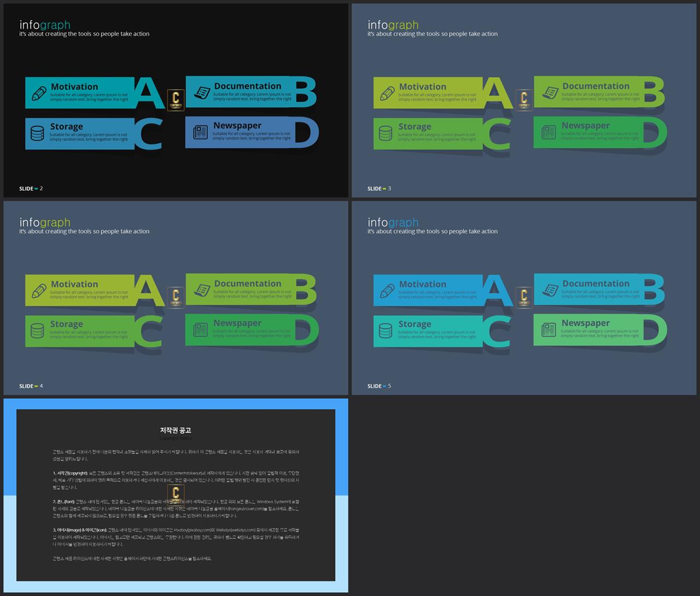Select the "SLIDE 5" footer label
The image size is (700, 596).
pyautogui.click(x=379, y=386)
